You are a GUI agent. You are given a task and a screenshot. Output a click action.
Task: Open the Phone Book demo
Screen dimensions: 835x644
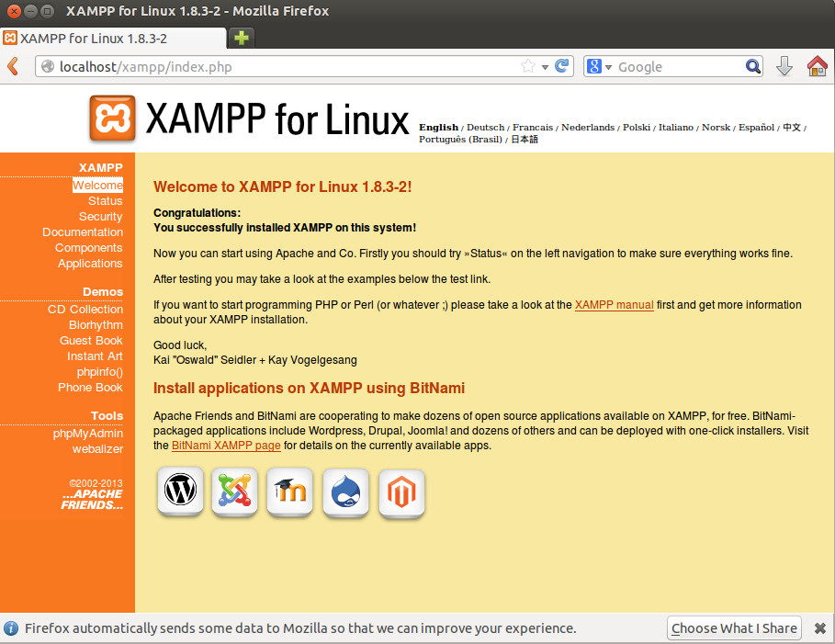tap(91, 388)
